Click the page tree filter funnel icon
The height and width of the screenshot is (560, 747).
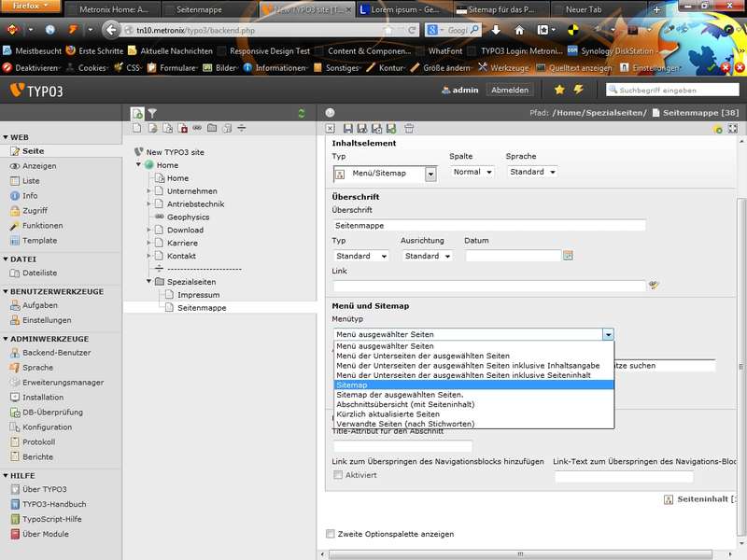[152, 113]
